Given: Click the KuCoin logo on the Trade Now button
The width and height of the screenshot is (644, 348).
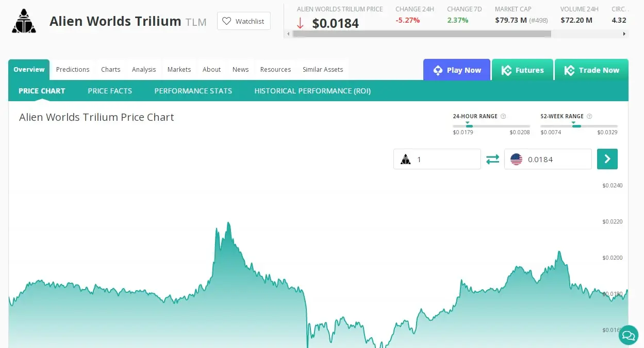Looking at the screenshot, I should (569, 70).
